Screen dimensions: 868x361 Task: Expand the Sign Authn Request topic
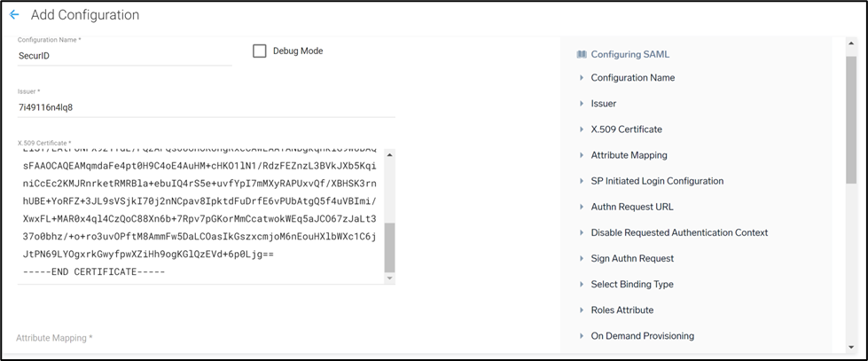(632, 258)
